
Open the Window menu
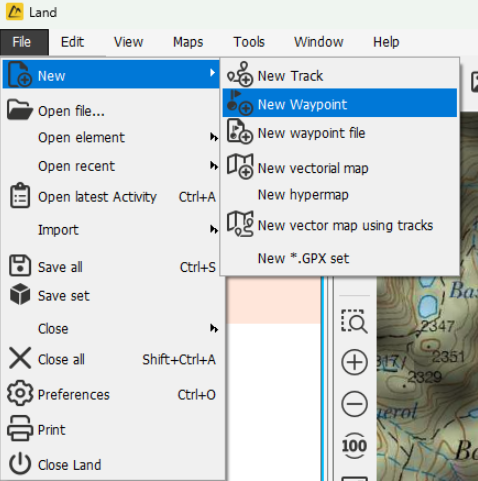coord(319,42)
